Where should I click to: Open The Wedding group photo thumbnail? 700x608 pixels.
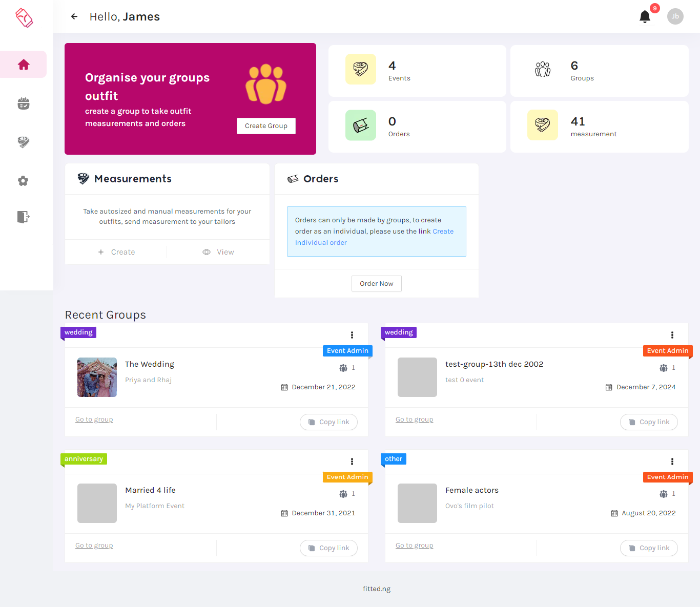point(97,378)
